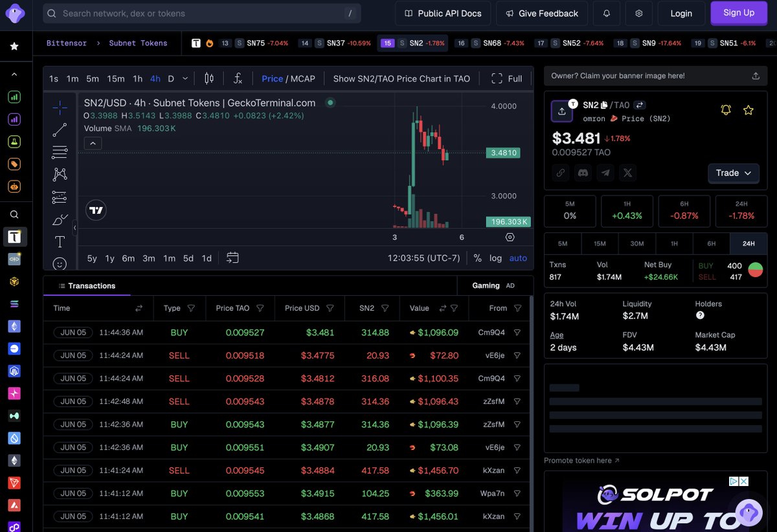
Task: Open the SN2 amount column filter
Action: (x=385, y=308)
